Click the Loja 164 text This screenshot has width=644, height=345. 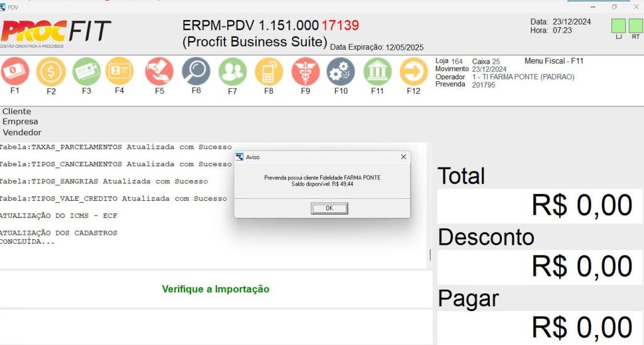pyautogui.click(x=449, y=61)
